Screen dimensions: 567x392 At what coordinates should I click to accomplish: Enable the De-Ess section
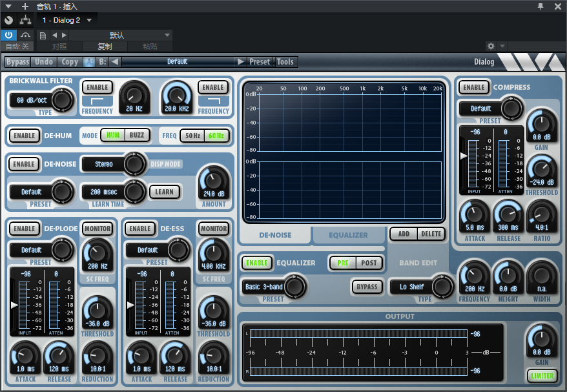tap(140, 229)
